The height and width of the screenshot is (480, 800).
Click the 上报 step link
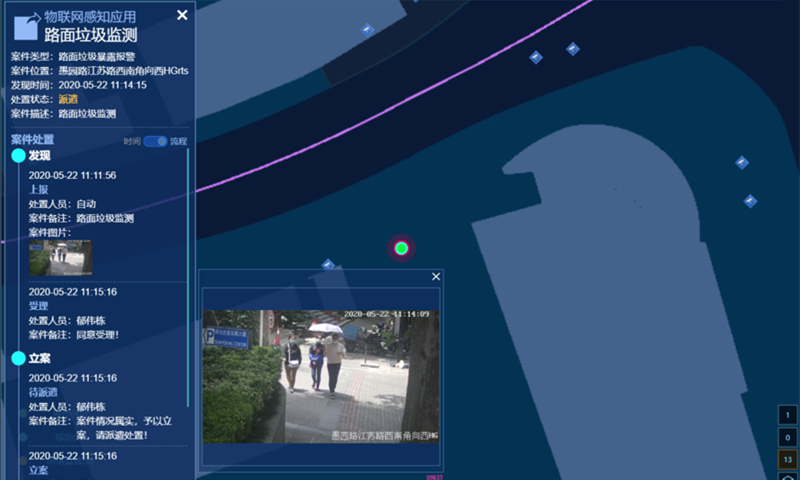click(38, 189)
